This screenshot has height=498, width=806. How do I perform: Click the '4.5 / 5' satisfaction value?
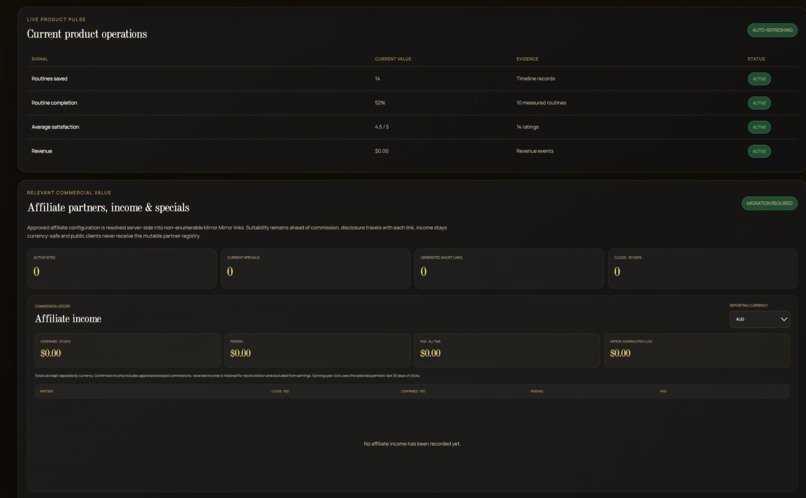(x=382, y=127)
